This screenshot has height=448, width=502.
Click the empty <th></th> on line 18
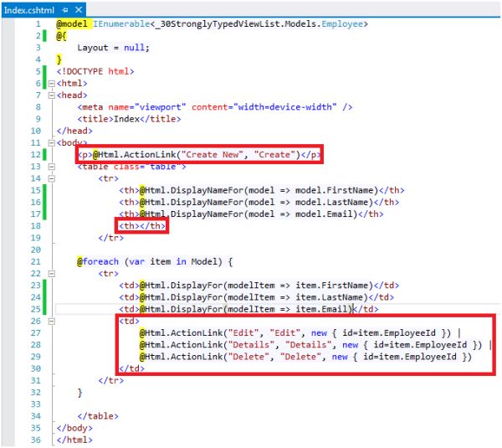[142, 226]
